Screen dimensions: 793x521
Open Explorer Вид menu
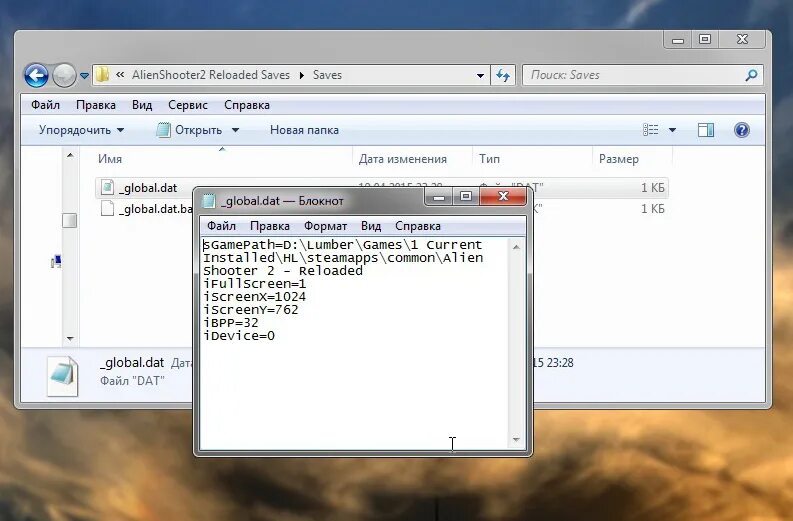(x=142, y=105)
